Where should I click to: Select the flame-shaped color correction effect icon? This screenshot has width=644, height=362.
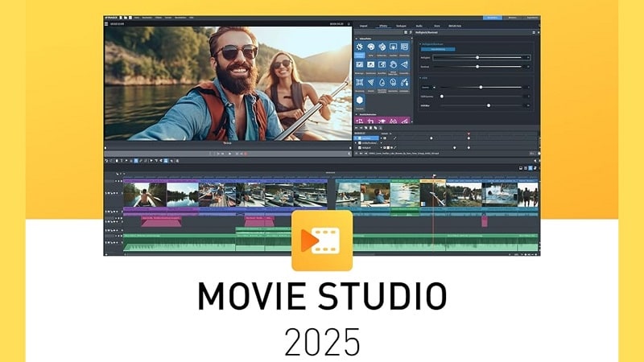(382, 47)
